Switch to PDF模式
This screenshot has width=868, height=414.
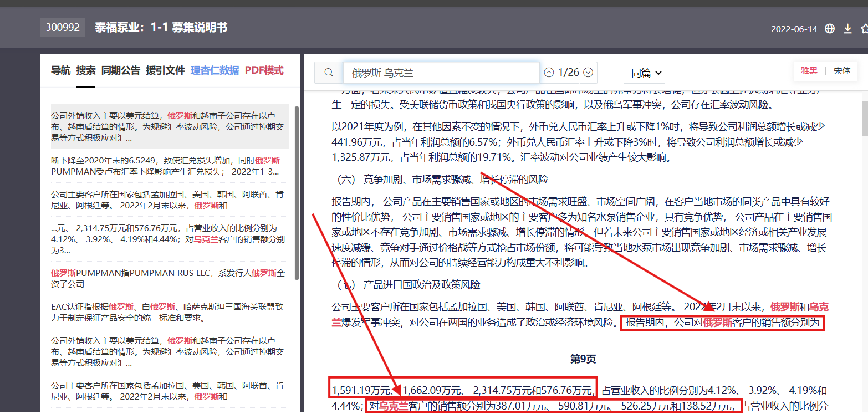point(264,70)
